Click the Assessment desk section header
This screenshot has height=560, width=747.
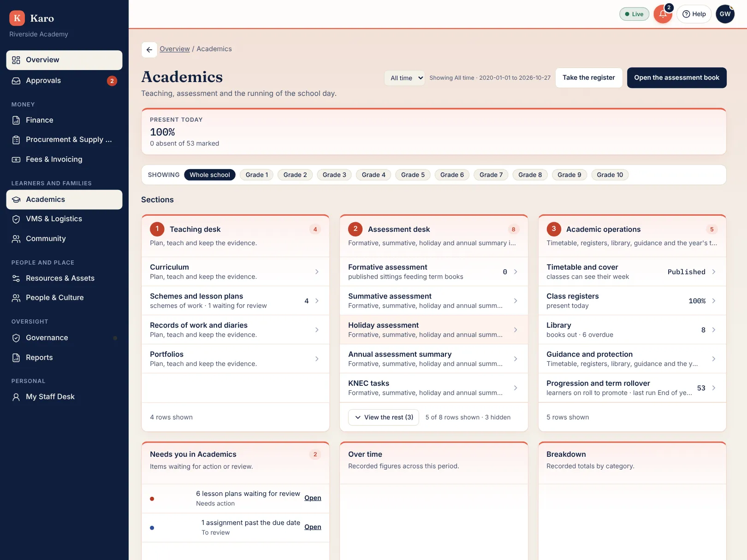433,236
